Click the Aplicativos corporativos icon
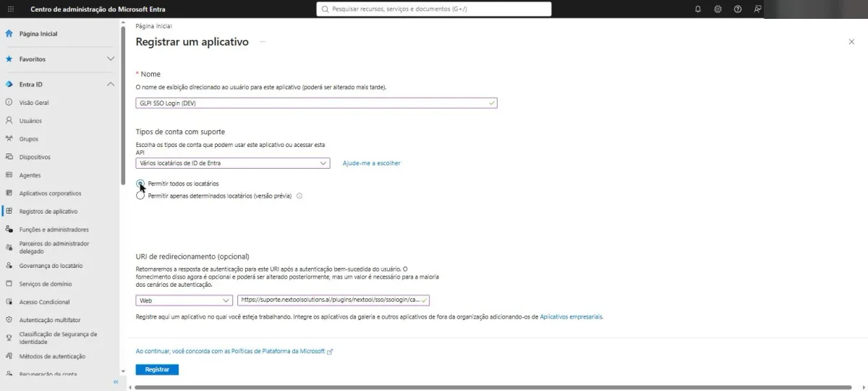This screenshot has width=868, height=391. pos(9,193)
